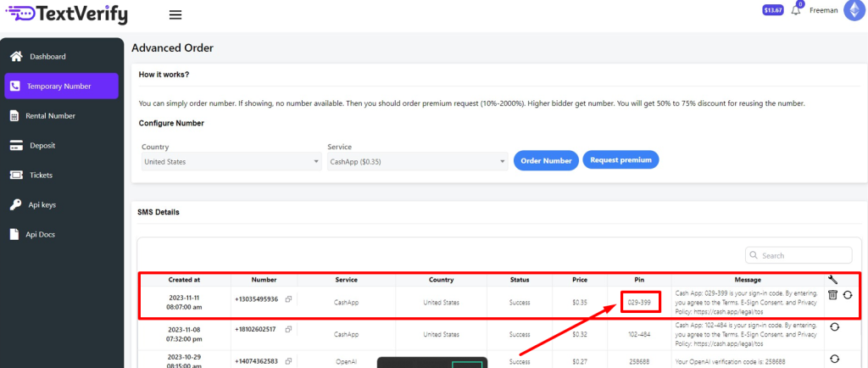Click the hamburger menu toggle icon
Screen dimensions: 868x368
(175, 14)
